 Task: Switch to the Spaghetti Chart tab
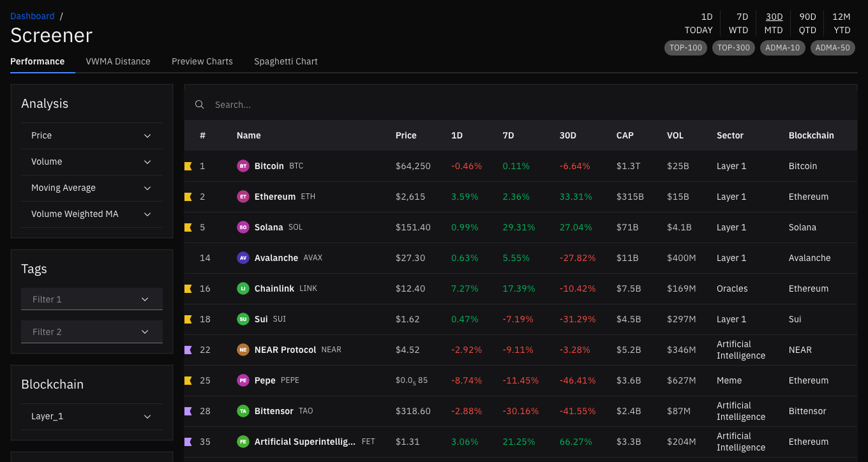286,62
